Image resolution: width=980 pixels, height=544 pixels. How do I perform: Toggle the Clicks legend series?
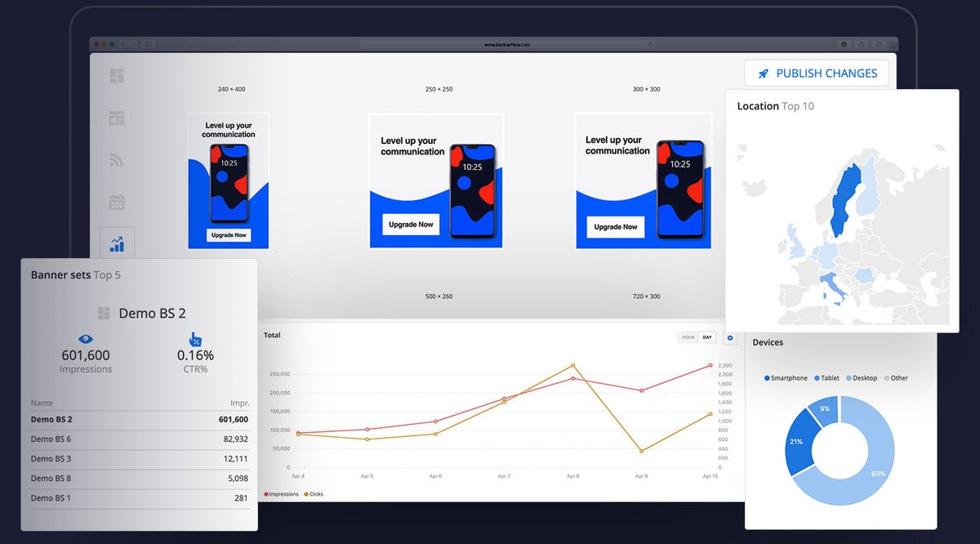[x=314, y=494]
